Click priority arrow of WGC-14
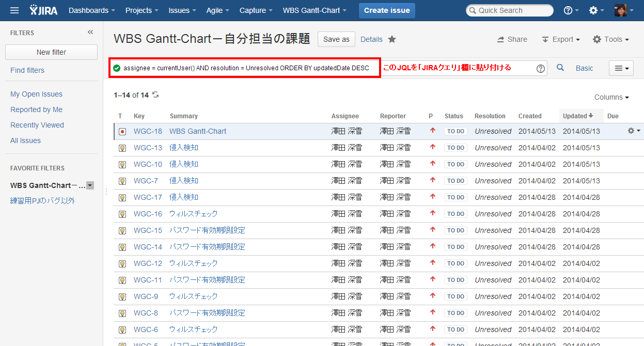Image resolution: width=644 pixels, height=346 pixels. (433, 246)
